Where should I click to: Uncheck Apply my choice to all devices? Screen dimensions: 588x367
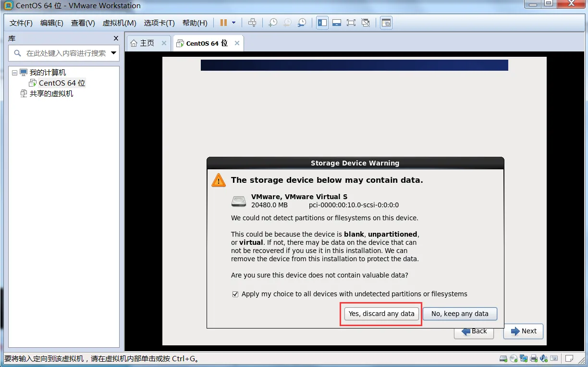click(235, 294)
